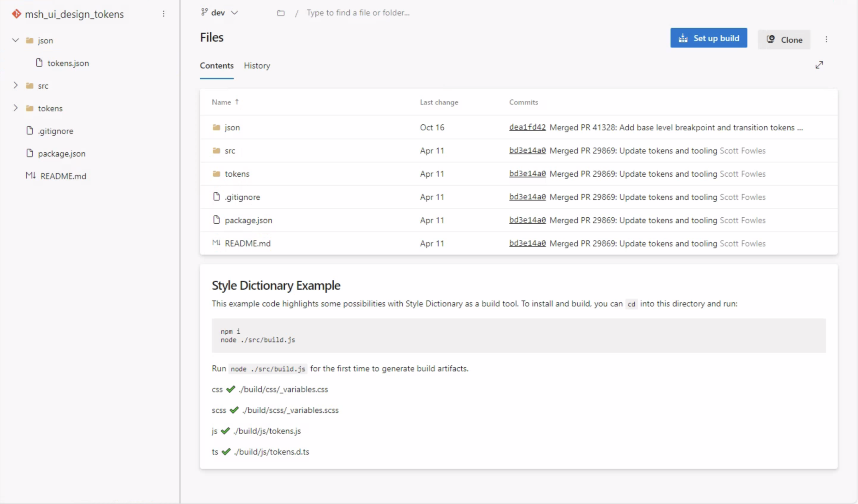
Task: Click the bd3e14a0 commit link for src
Action: (x=527, y=151)
